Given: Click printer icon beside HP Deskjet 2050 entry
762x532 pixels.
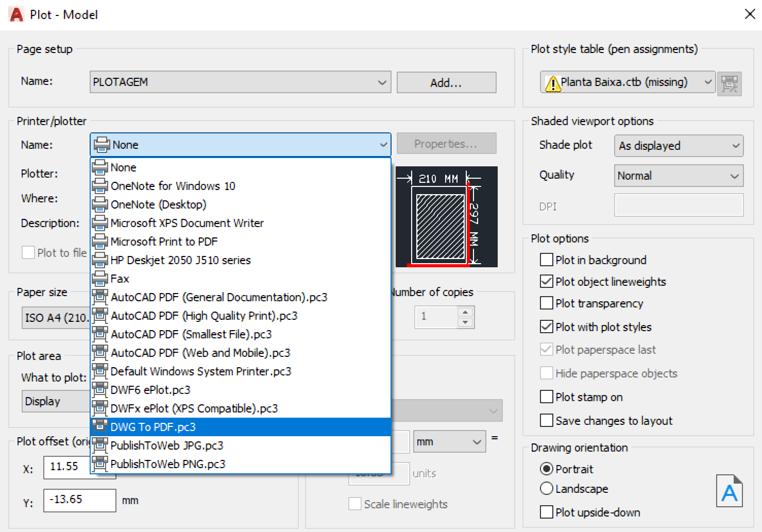Looking at the screenshot, I should tap(100, 260).
